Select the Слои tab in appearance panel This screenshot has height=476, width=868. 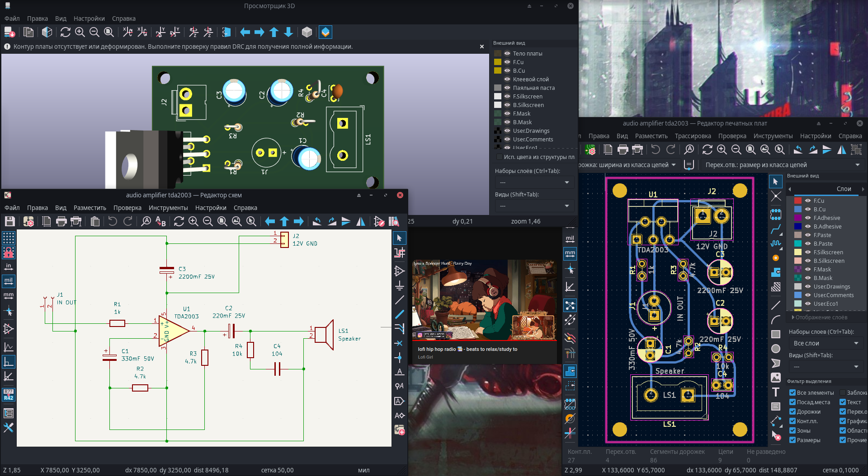[x=844, y=189]
